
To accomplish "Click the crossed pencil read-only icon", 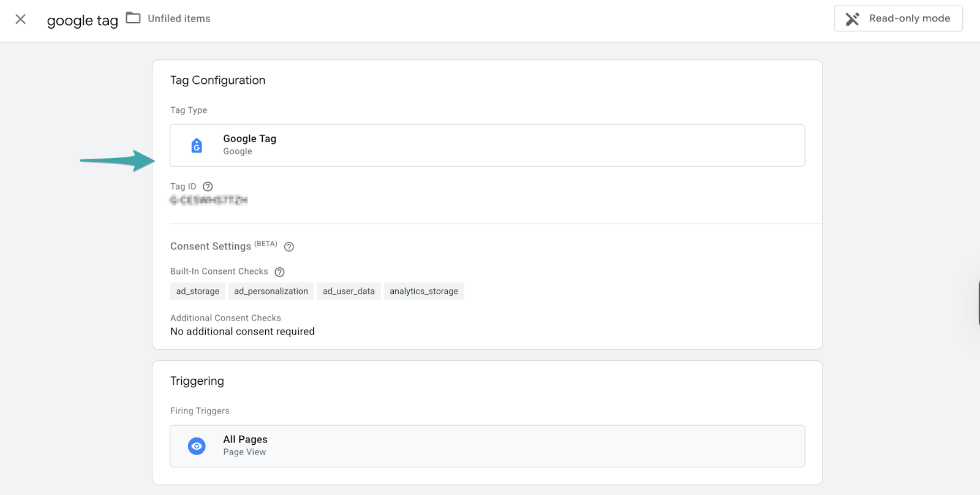I will (x=852, y=19).
